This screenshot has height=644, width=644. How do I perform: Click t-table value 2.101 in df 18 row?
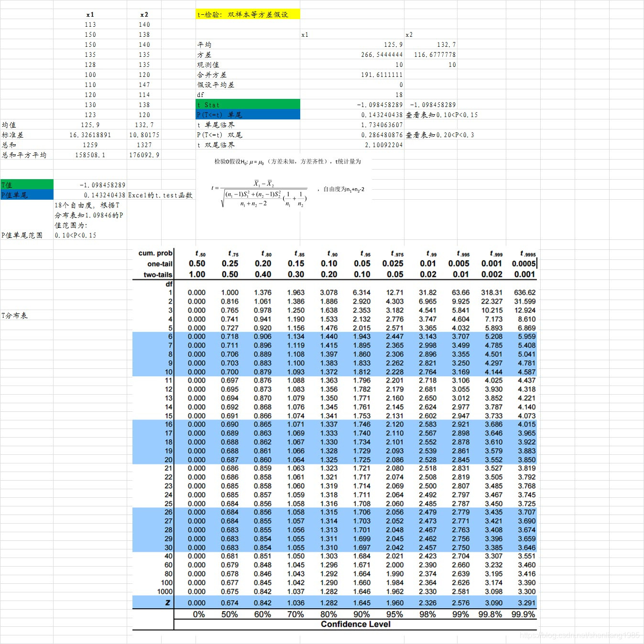click(x=394, y=442)
